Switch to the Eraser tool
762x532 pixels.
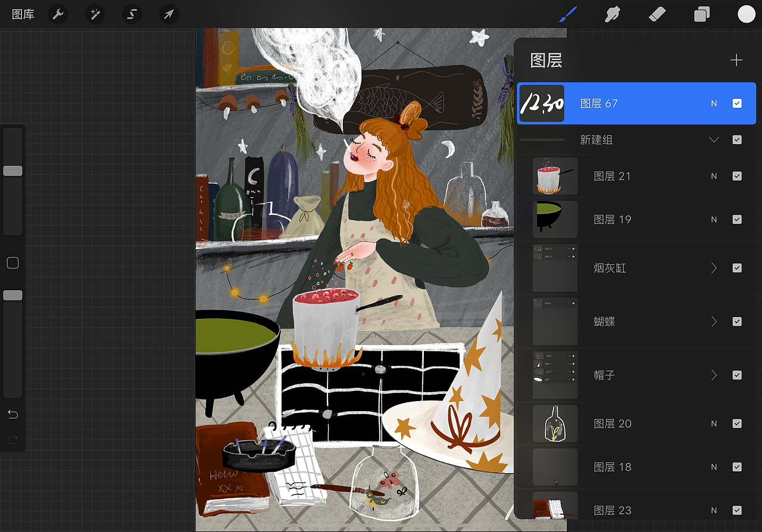[x=657, y=14]
